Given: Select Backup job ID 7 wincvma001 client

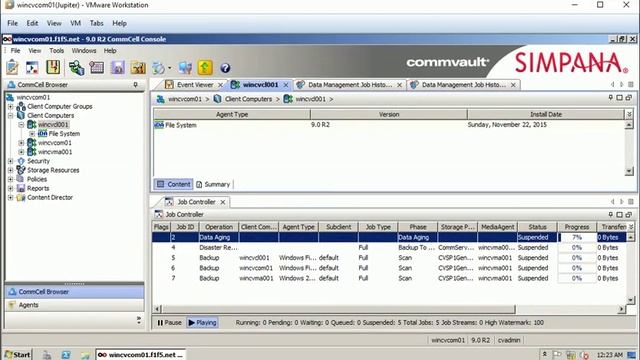Looking at the screenshot, I should click(389, 278).
